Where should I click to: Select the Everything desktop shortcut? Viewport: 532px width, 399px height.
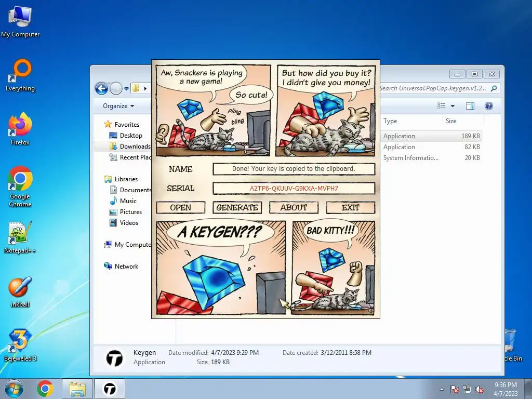pos(20,75)
